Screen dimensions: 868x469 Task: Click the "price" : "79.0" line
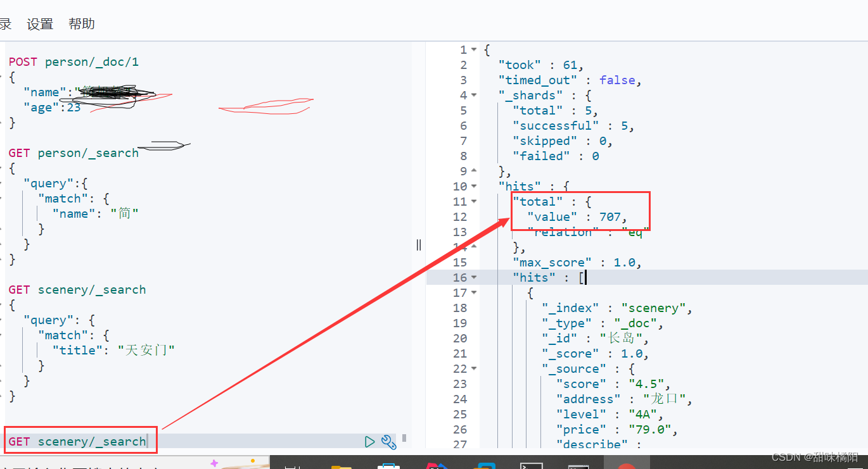pos(617,430)
